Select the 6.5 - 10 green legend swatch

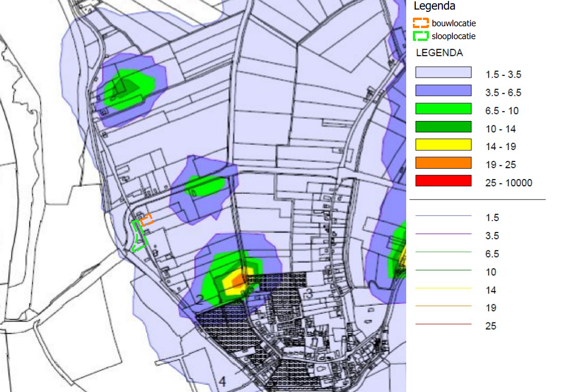[x=443, y=109]
